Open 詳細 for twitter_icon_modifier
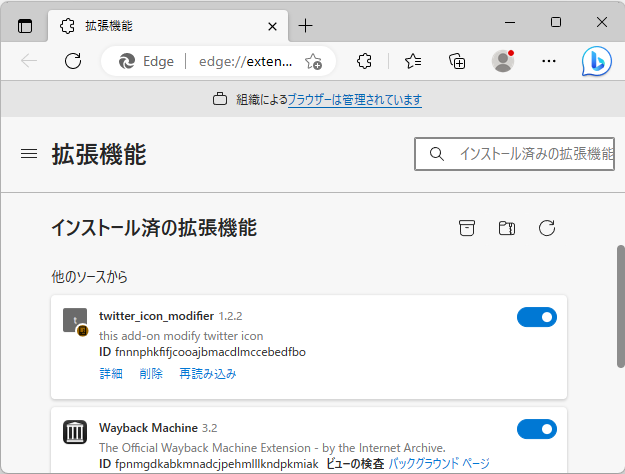The height and width of the screenshot is (474, 625). pos(111,374)
